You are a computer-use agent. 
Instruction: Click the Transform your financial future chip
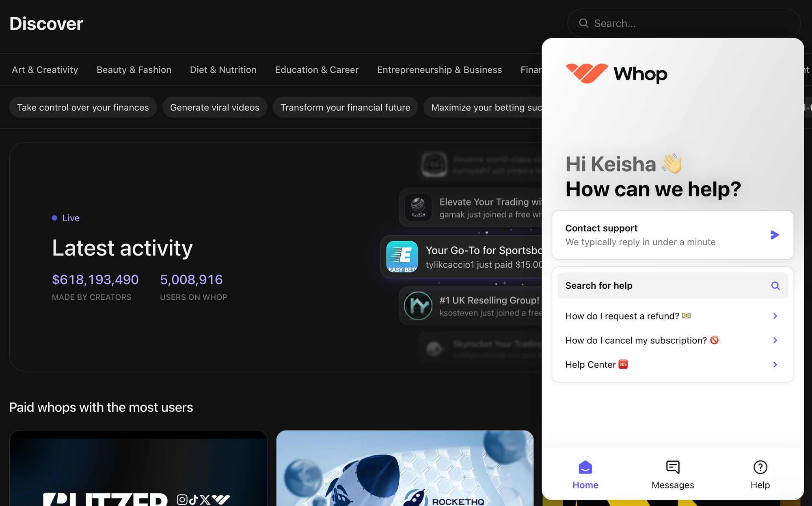345,107
